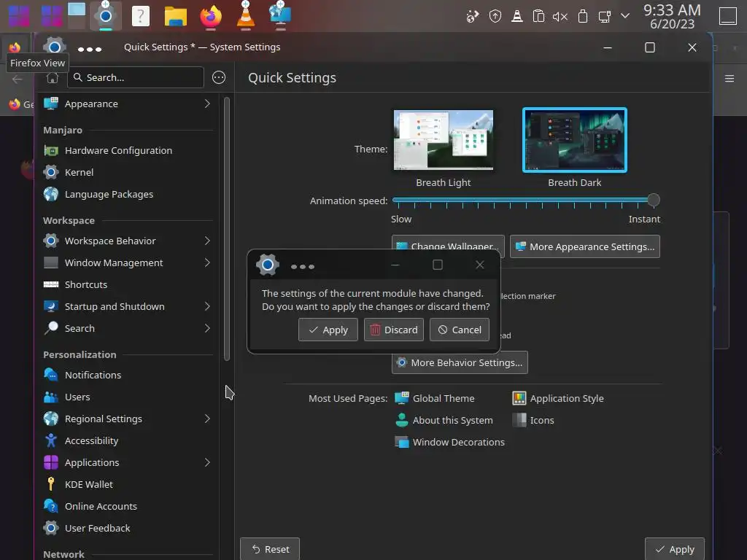Open the Global Theme page link

click(x=435, y=398)
